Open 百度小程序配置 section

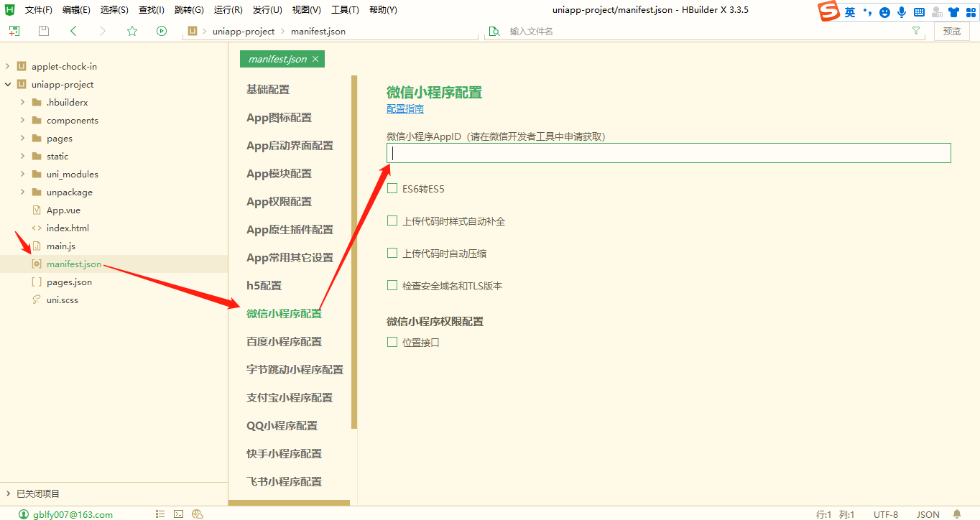(x=284, y=341)
